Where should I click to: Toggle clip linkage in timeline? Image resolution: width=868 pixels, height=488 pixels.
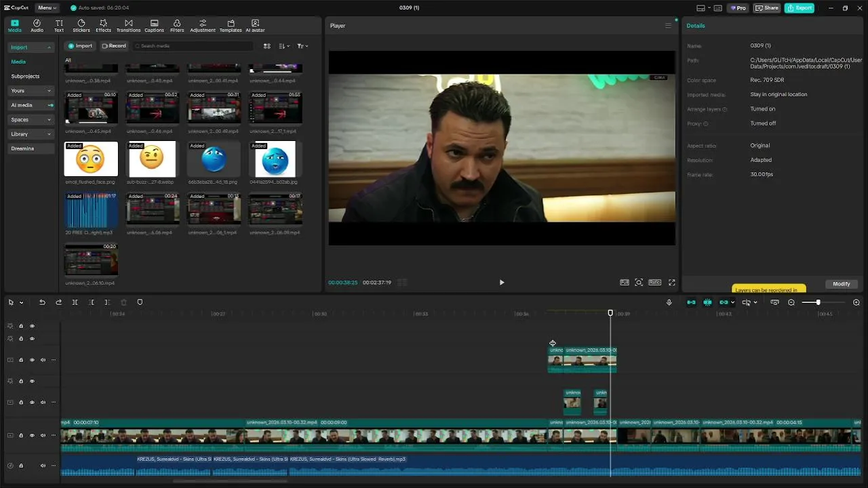724,302
